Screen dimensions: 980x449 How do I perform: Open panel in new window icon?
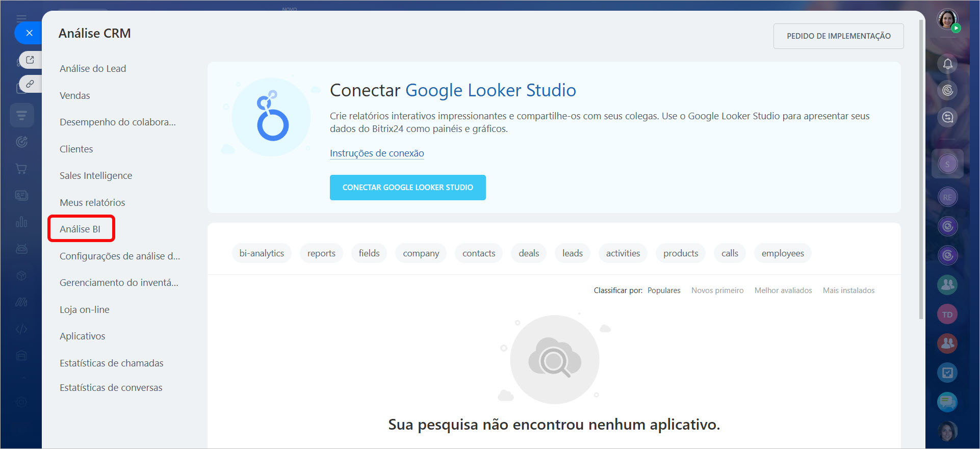point(30,60)
